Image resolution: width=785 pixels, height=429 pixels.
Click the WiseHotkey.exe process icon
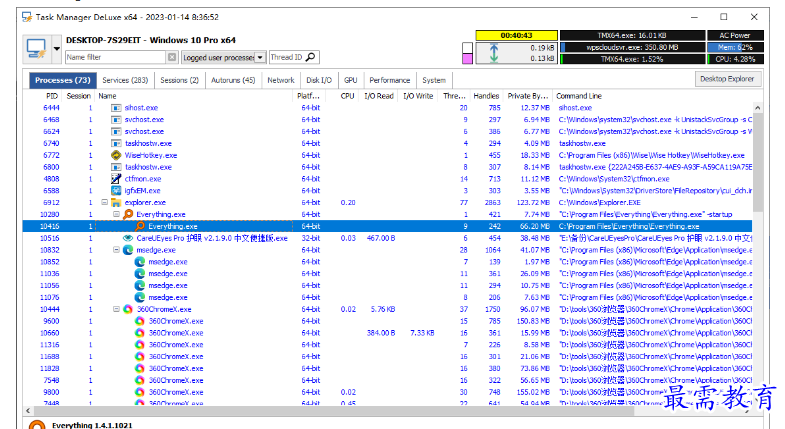pos(116,155)
